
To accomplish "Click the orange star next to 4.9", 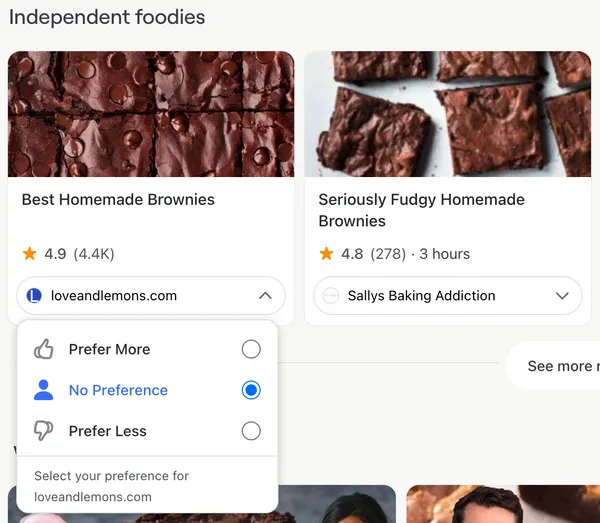I will 29,254.
